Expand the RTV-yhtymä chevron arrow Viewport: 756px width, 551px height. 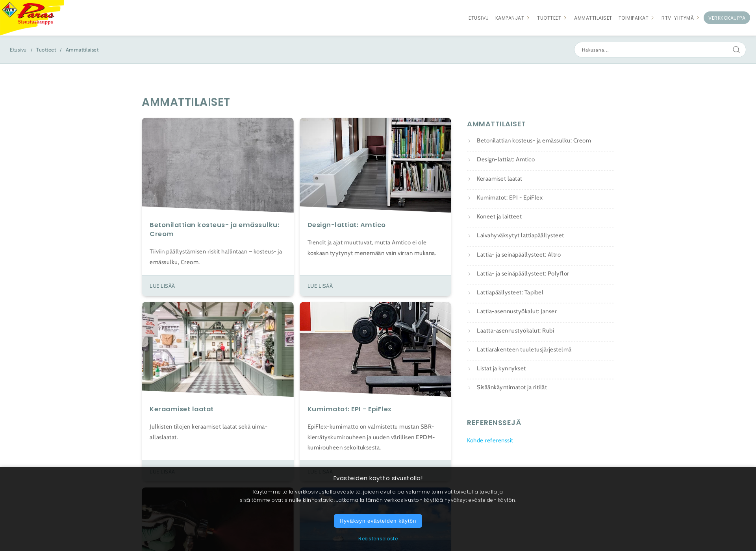tap(698, 18)
